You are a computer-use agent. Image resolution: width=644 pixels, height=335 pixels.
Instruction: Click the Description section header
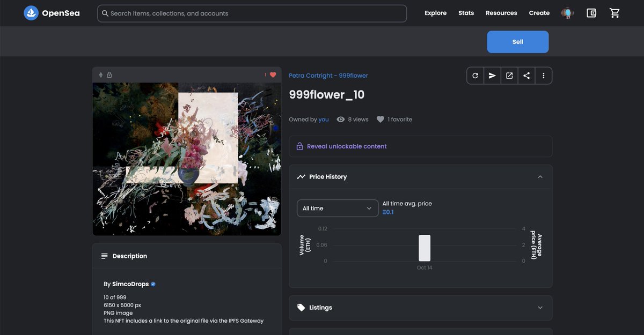[x=187, y=256]
